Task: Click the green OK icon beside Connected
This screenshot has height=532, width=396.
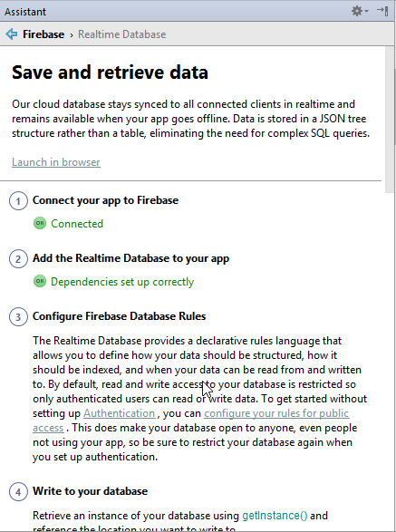Action: pos(40,223)
